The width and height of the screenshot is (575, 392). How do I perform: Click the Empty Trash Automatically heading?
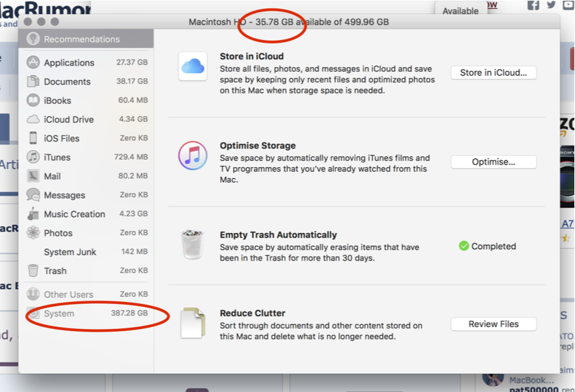pos(278,235)
